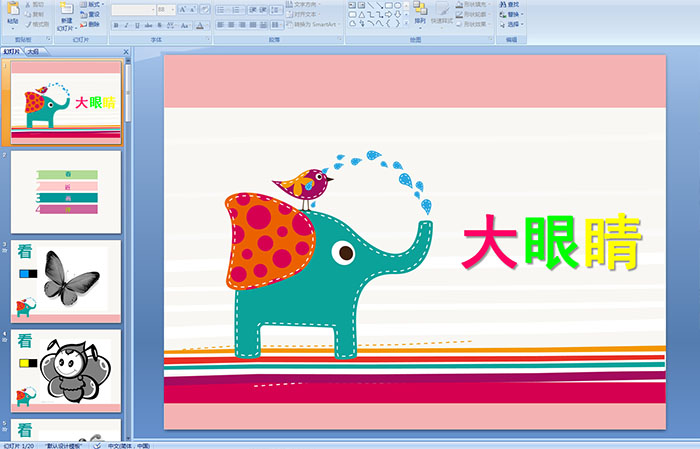This screenshot has width=700, height=449.
Task: Click the Increase Font Size icon
Action: (x=183, y=10)
